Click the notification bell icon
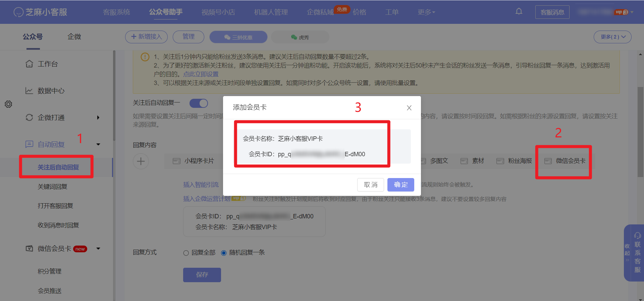 point(519,11)
